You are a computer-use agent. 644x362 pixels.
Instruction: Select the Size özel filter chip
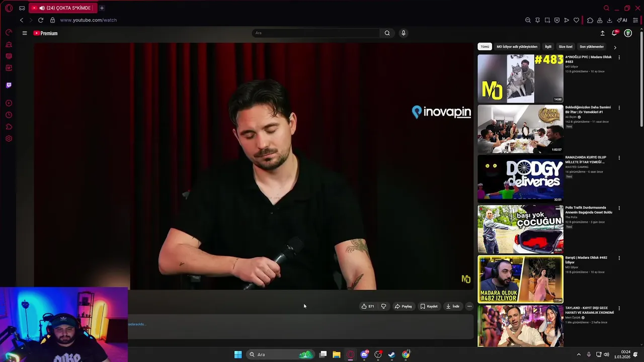pyautogui.click(x=566, y=47)
